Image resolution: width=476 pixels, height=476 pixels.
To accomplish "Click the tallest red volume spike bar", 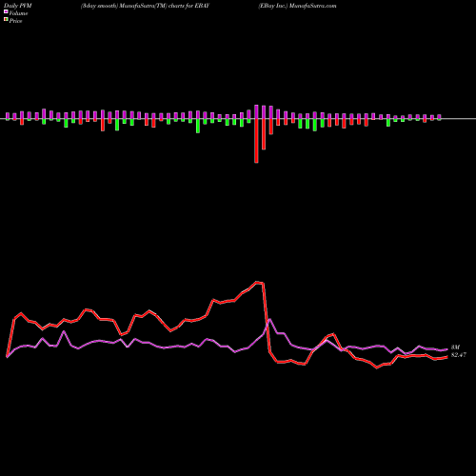I will (256, 141).
